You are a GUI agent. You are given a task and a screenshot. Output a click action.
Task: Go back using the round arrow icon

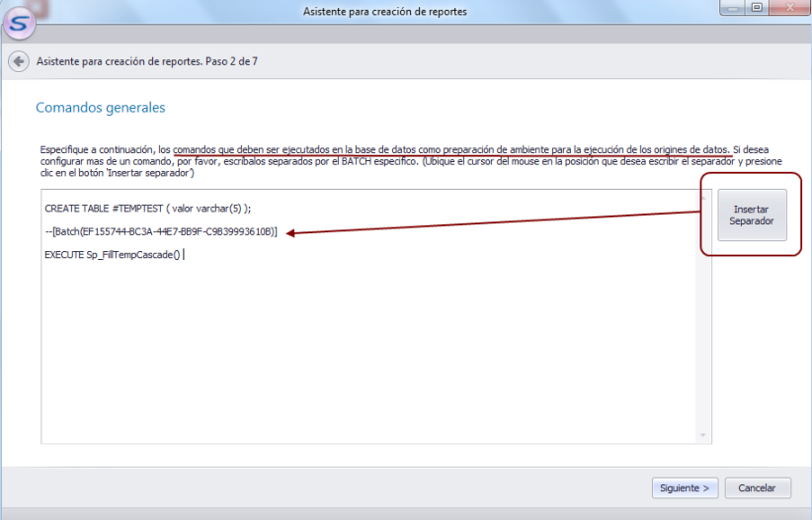[18, 61]
